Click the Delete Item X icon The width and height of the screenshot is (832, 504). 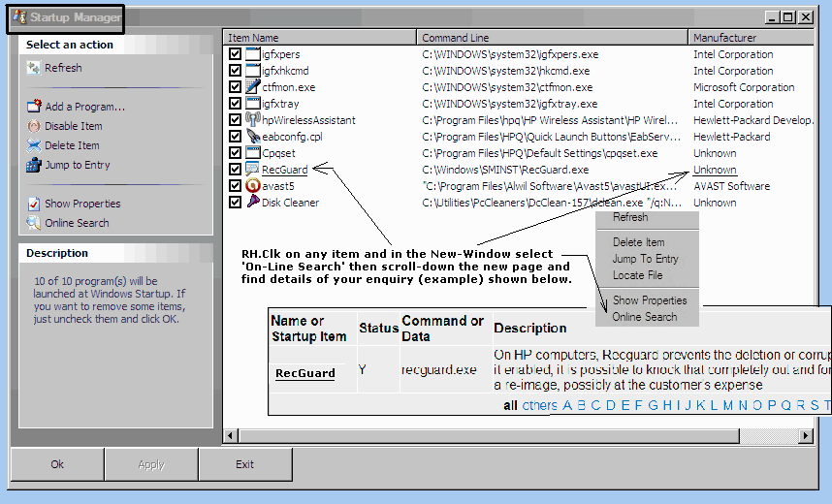pyautogui.click(x=34, y=145)
